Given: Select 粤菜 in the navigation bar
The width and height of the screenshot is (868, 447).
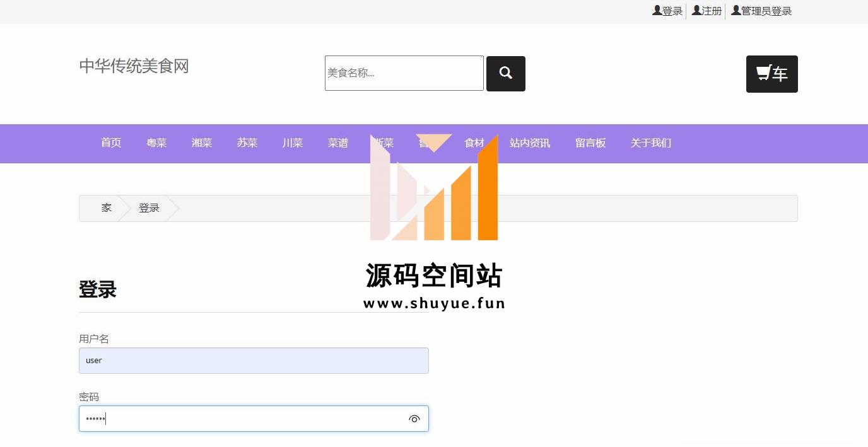Looking at the screenshot, I should tap(156, 143).
